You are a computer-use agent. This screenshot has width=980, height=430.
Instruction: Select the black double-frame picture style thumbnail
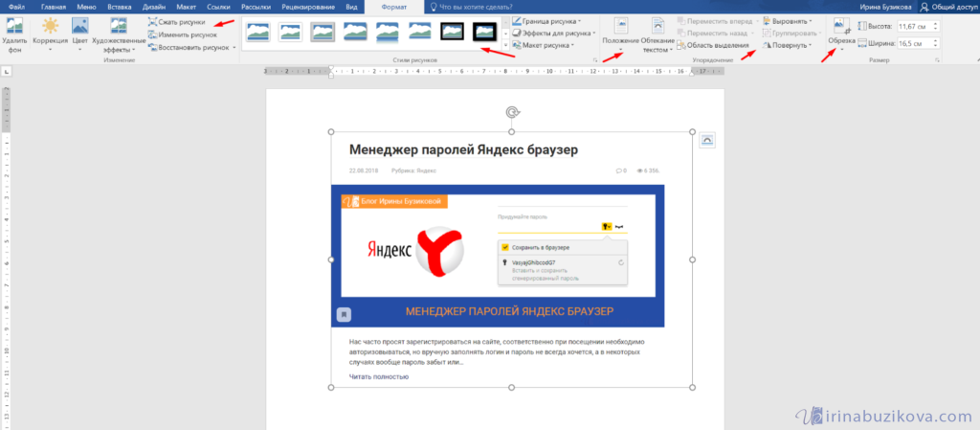453,32
